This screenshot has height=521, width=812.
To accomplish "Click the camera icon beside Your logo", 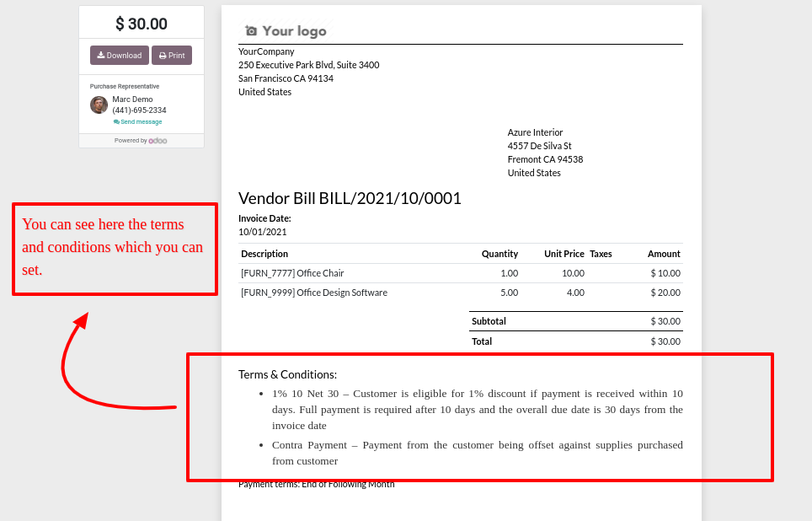I will coord(250,31).
